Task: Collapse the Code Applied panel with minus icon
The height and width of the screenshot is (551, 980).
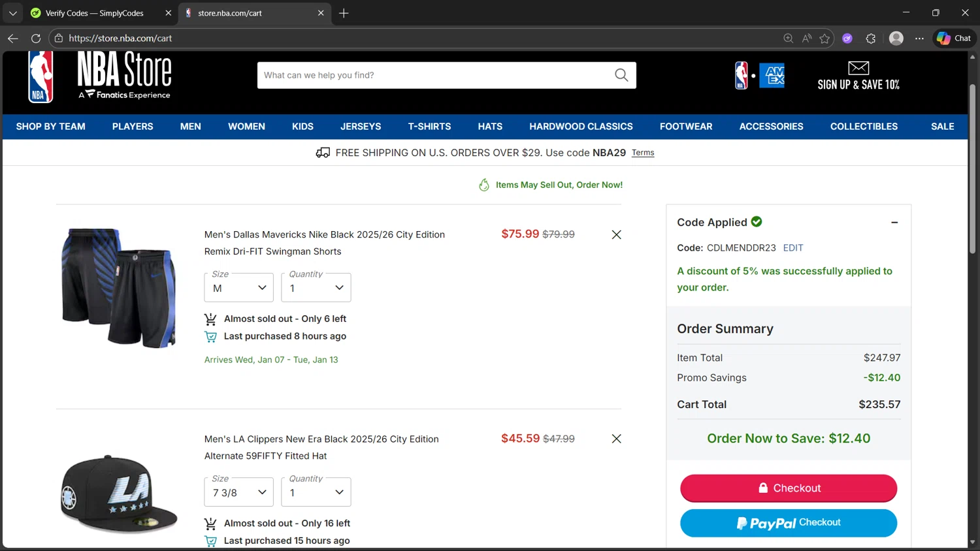Action: pyautogui.click(x=894, y=223)
